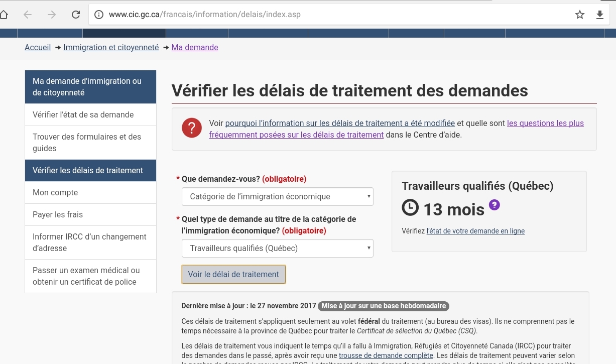Expand the Travailleurs qualifiés (Québec) dropdown
The width and height of the screenshot is (616, 364).
[x=277, y=248]
